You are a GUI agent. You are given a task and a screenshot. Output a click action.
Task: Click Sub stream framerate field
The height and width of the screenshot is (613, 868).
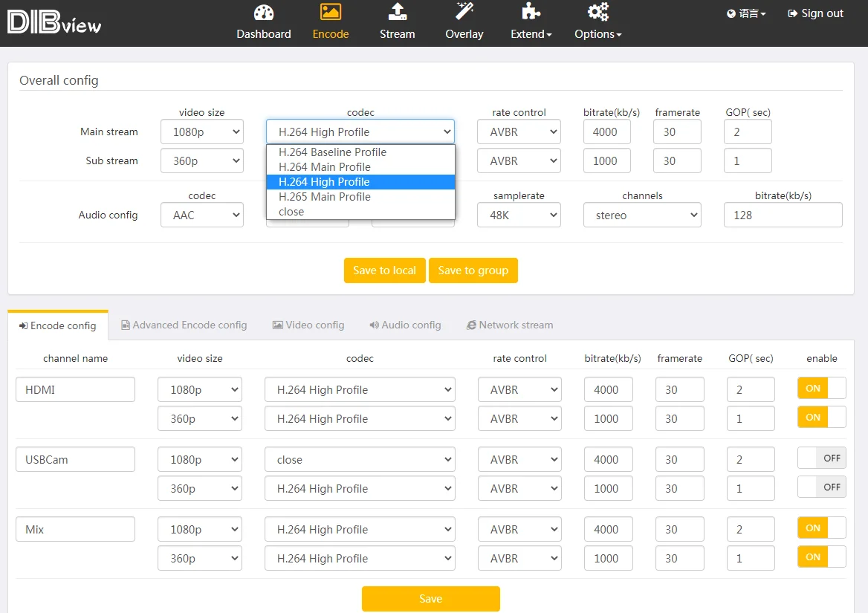coord(677,161)
